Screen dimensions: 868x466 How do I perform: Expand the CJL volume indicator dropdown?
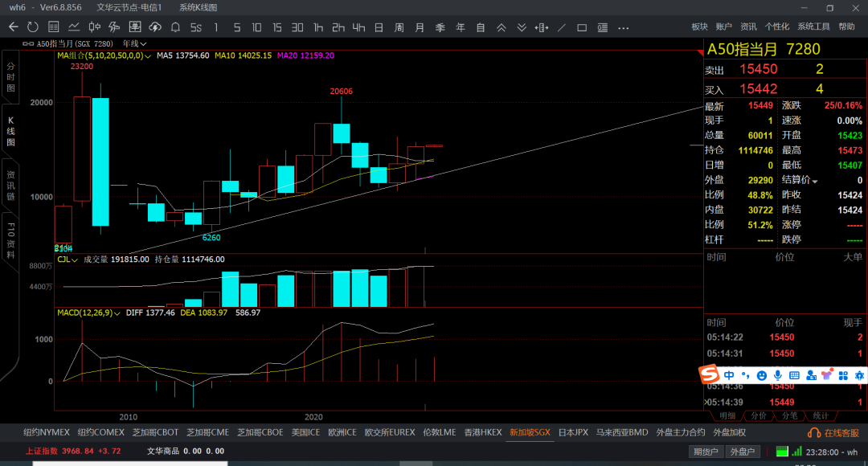(x=74, y=260)
